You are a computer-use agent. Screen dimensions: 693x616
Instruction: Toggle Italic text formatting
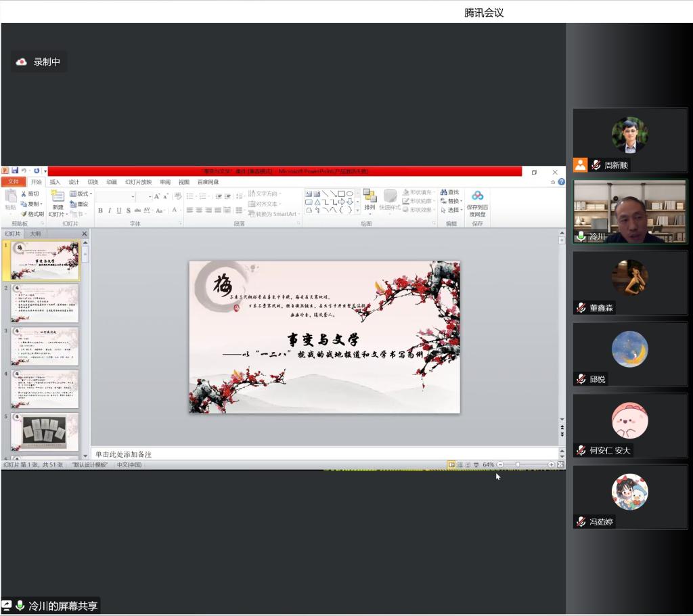109,211
